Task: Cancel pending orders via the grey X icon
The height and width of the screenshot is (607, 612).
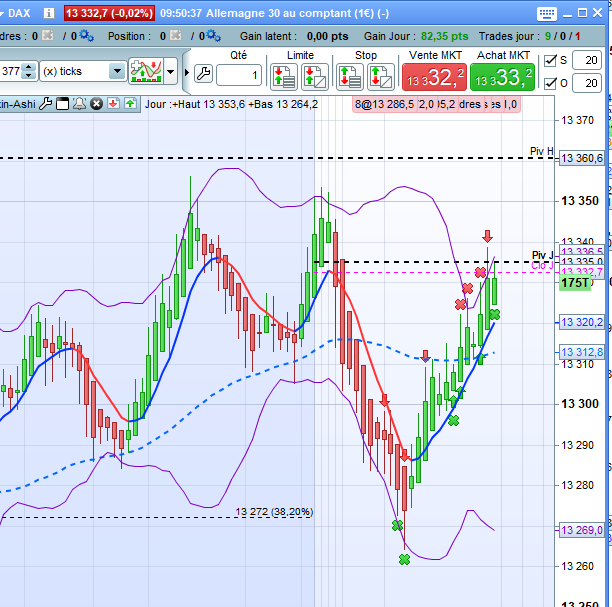Action: click(47, 36)
